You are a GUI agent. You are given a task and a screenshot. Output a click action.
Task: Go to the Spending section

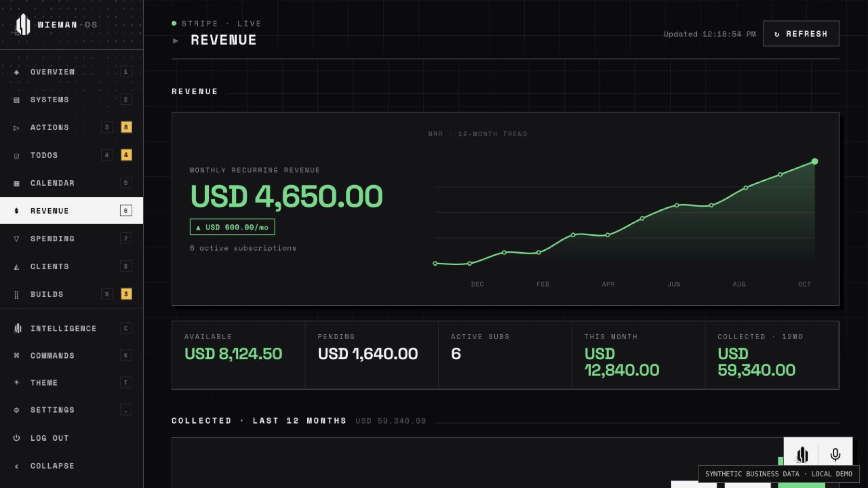[71, 239]
